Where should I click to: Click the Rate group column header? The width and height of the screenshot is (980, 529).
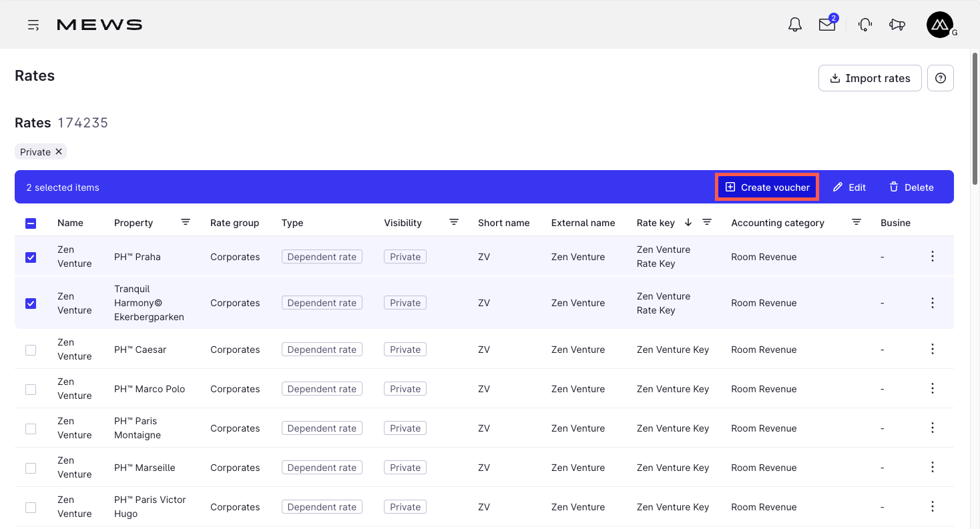[234, 223]
